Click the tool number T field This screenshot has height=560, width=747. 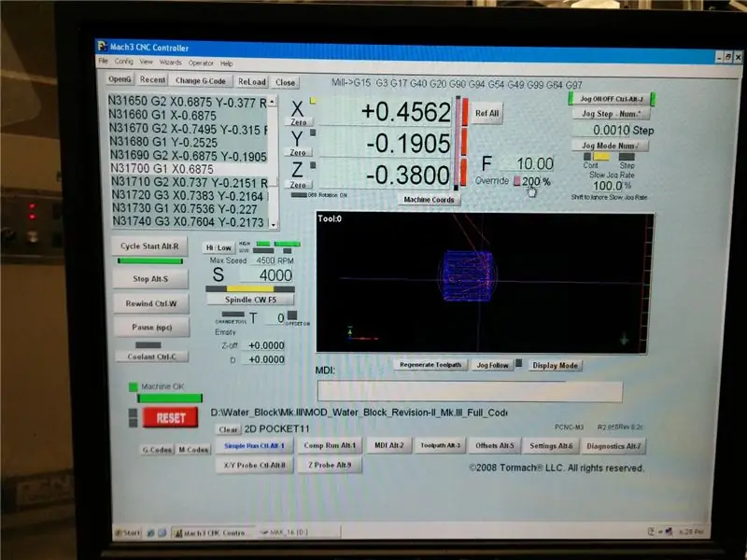[x=275, y=317]
